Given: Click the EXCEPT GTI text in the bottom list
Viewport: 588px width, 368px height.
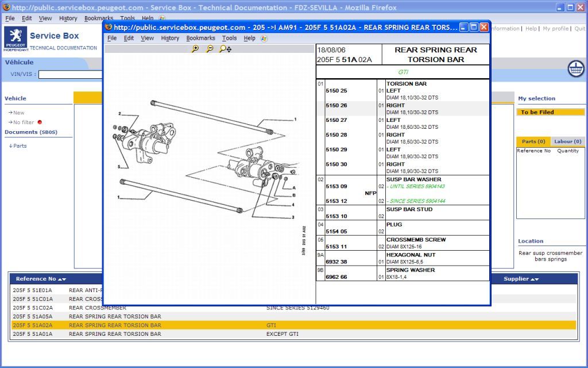Looking at the screenshot, I should point(283,334).
